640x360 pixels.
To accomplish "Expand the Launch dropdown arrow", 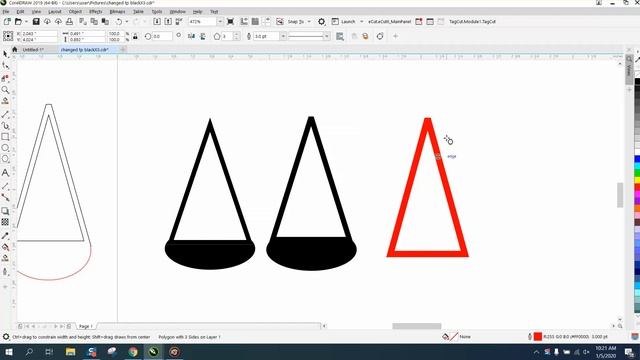I will point(362,22).
